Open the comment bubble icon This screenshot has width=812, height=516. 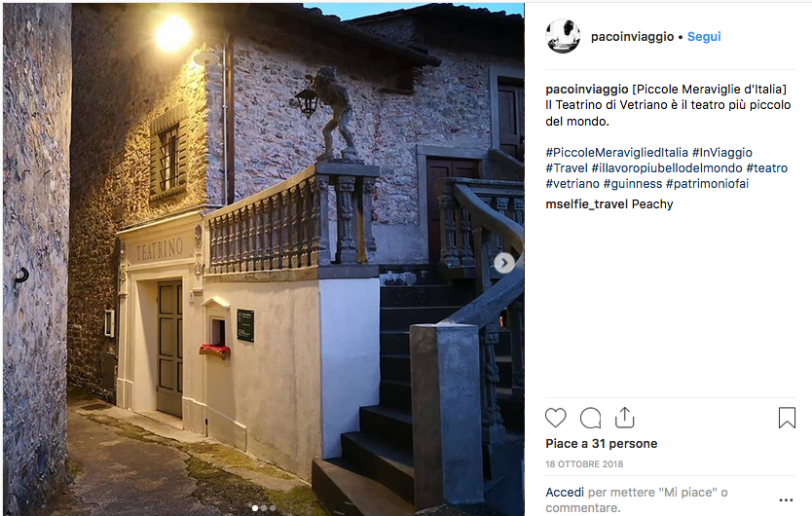click(x=590, y=418)
